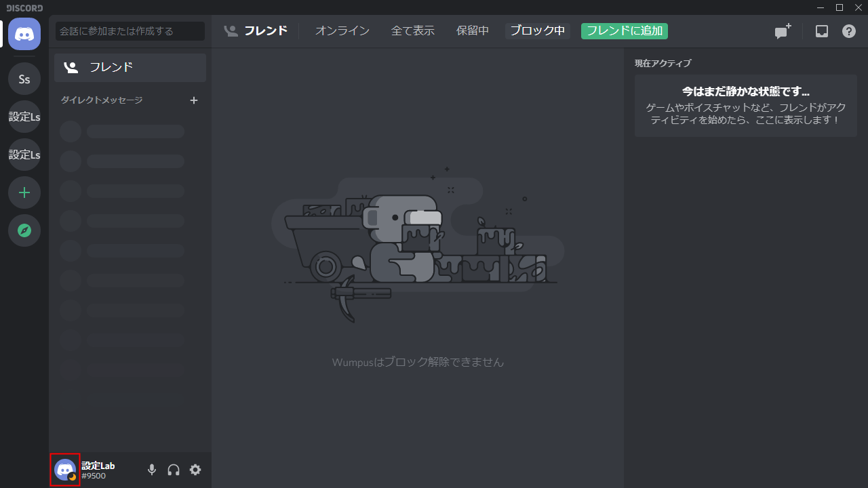Click the 現在アクティブ heading

(663, 64)
